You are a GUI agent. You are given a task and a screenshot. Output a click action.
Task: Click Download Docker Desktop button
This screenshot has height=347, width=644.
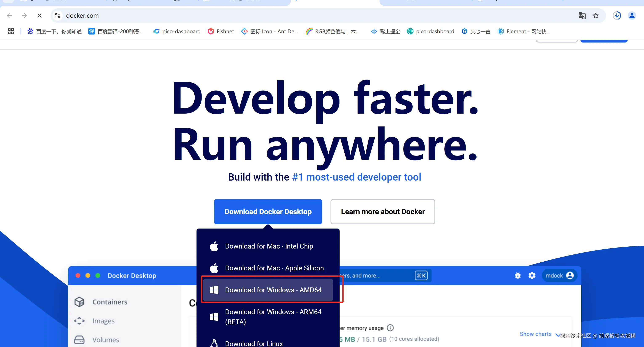click(268, 211)
